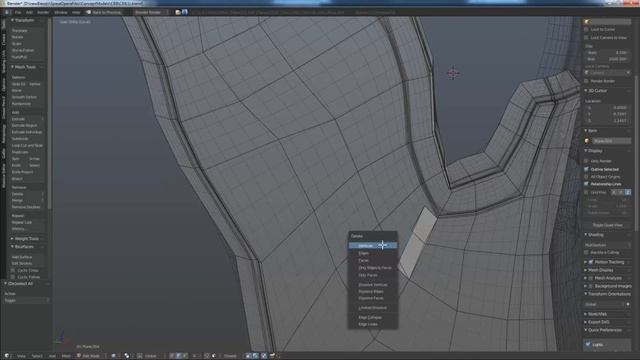Click the Item name input field
Screen dimensions: 640x360
[x=611, y=141]
